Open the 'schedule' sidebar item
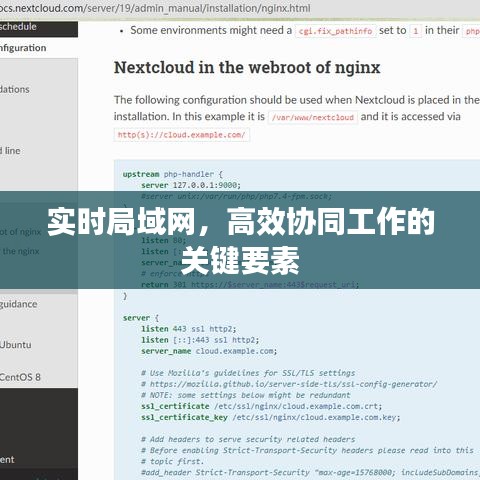This screenshot has height=480, width=480. [18, 27]
